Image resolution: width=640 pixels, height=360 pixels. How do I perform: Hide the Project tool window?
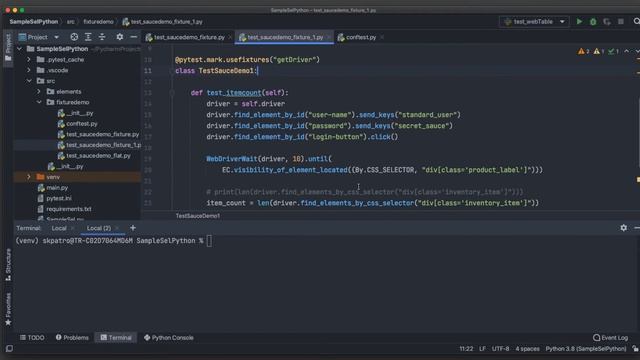pyautogui.click(x=133, y=37)
